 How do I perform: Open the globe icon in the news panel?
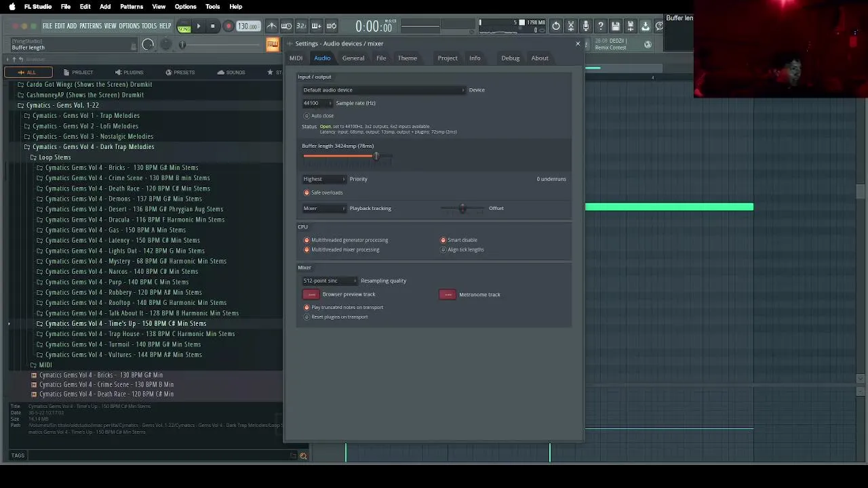pos(648,45)
